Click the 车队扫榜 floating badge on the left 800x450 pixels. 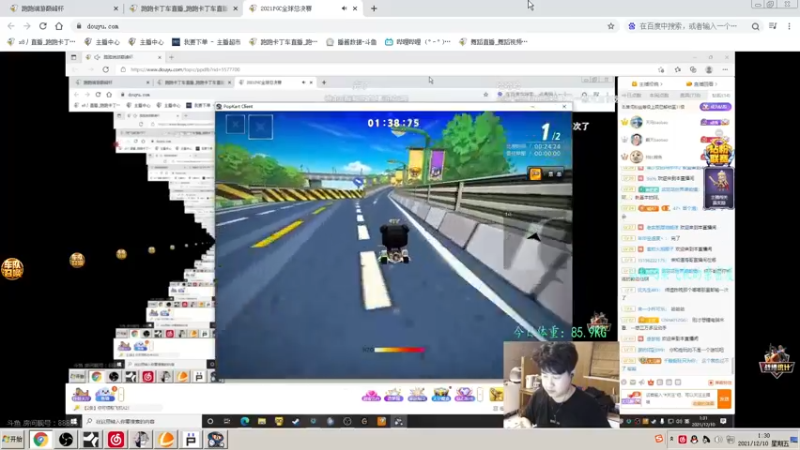click(12, 269)
